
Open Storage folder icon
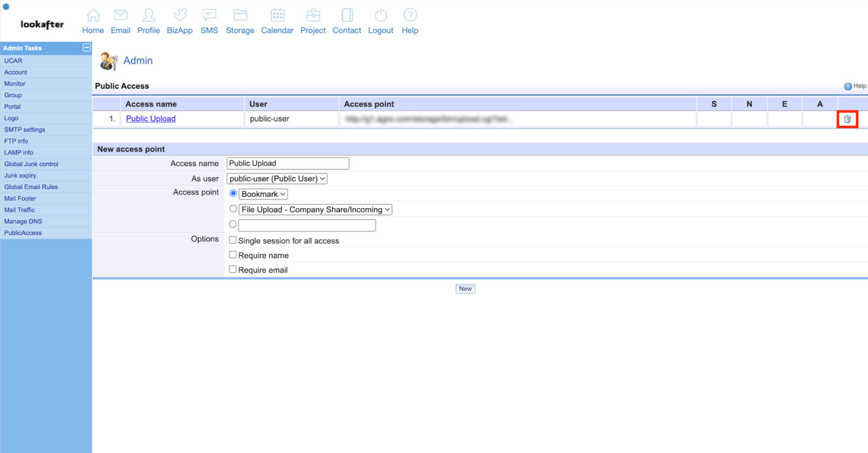pyautogui.click(x=240, y=16)
